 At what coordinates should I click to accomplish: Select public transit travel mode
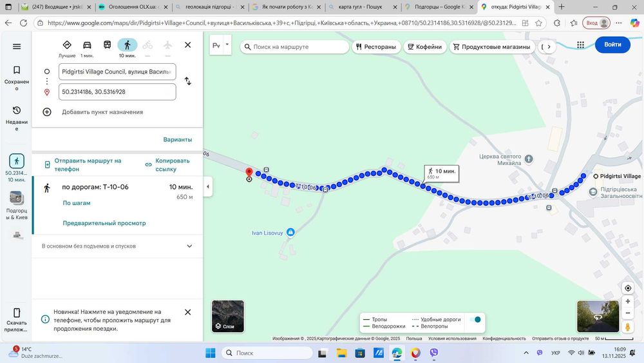pyautogui.click(x=107, y=44)
